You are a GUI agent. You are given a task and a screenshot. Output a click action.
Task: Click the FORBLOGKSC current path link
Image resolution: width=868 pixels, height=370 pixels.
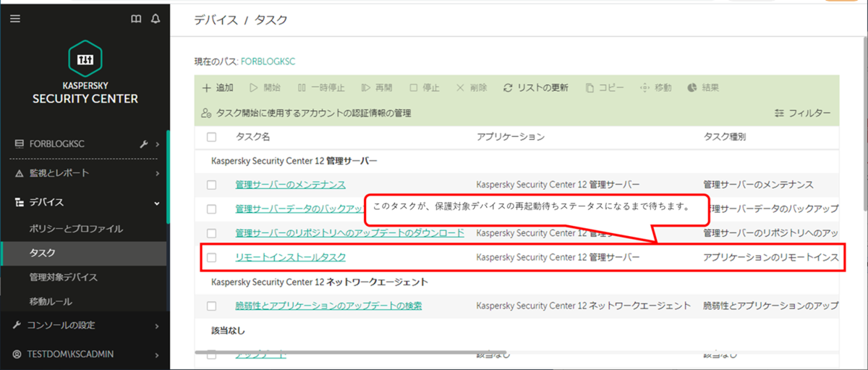(268, 62)
